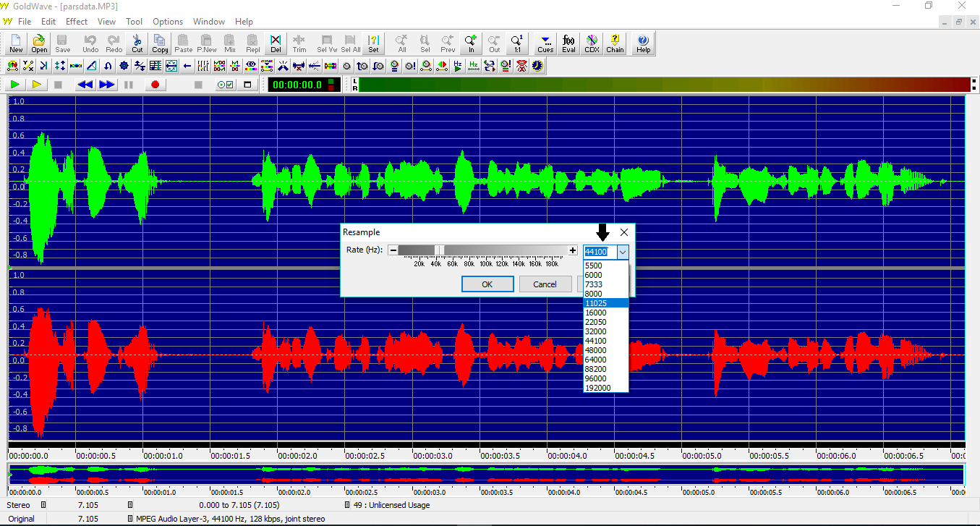Open the Options menu
Viewport: 980px width, 526px height.
pos(168,22)
